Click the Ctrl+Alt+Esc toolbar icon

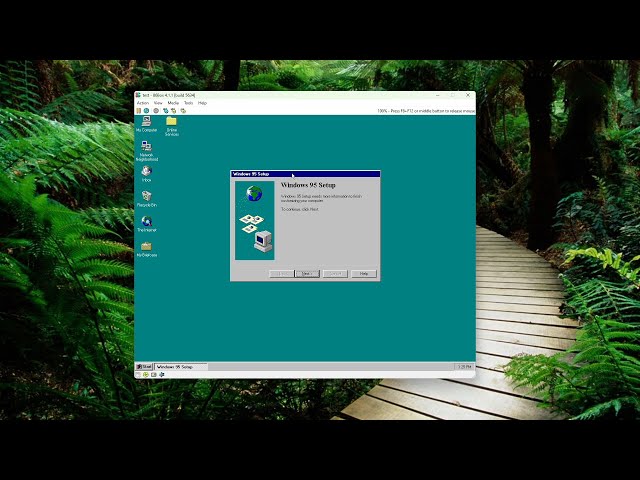coord(174,111)
